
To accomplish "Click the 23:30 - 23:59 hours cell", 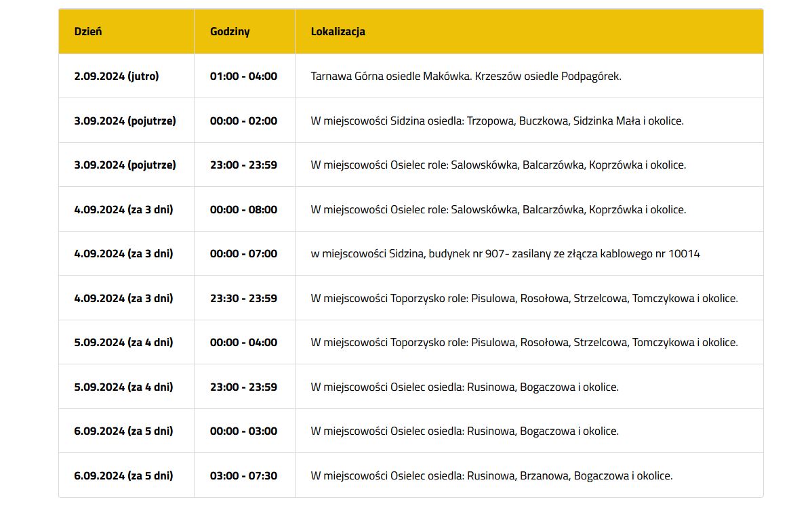I will [243, 298].
